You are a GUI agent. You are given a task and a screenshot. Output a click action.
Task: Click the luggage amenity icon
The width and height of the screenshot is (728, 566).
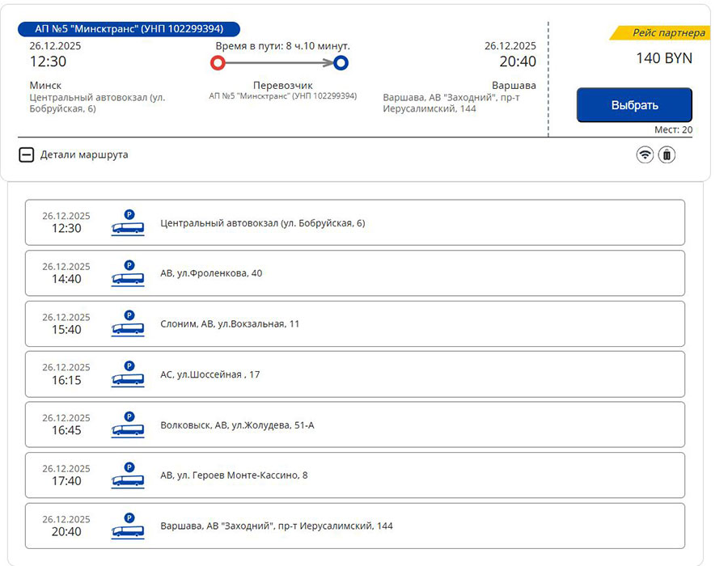tap(667, 154)
